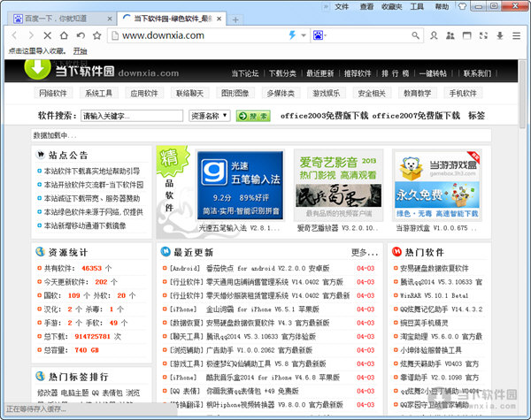Open the downloads arrow icon
Screen dimensions: 531x420
(x=499, y=35)
